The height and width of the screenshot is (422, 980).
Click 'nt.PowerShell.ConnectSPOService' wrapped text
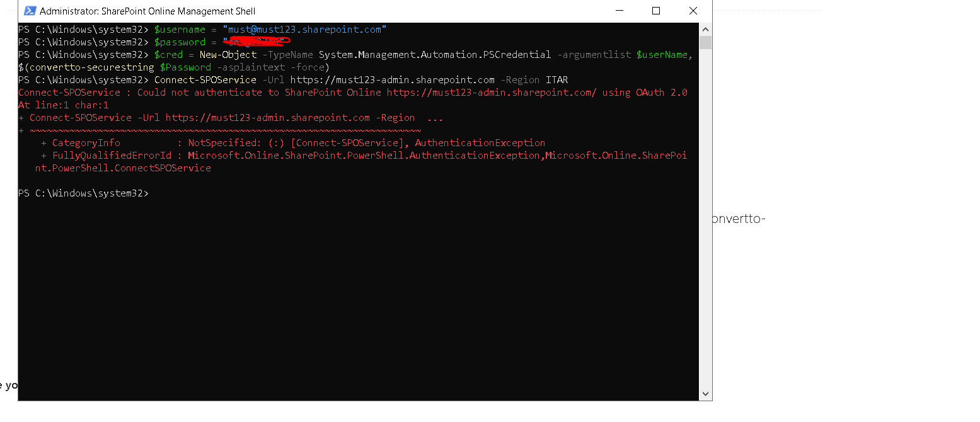coord(123,168)
